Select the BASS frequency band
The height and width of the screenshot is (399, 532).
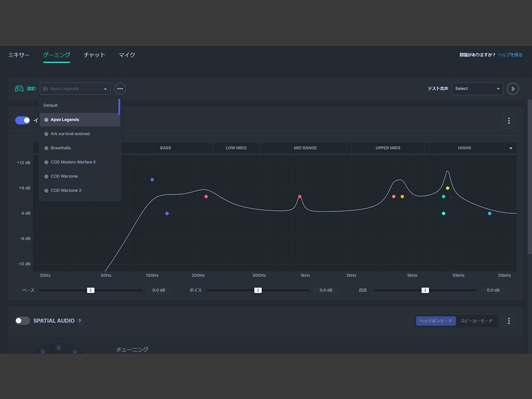click(166, 148)
